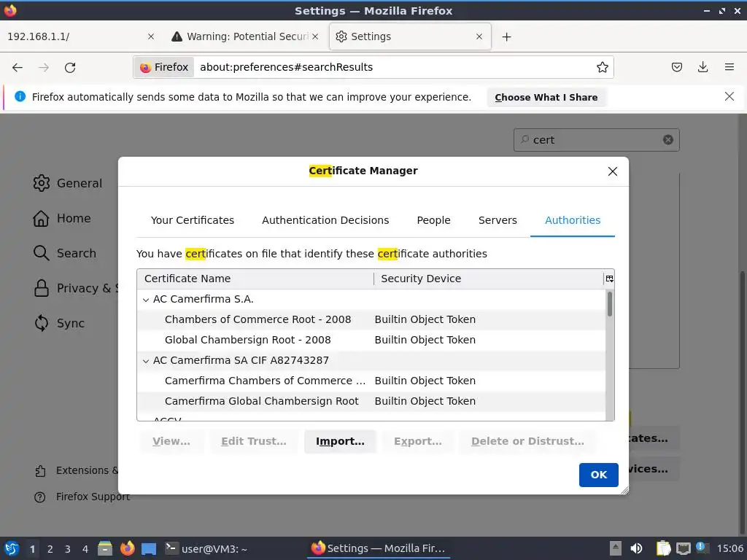
Task: Collapse the AC Camerfirma S.A. group
Action: tap(146, 300)
